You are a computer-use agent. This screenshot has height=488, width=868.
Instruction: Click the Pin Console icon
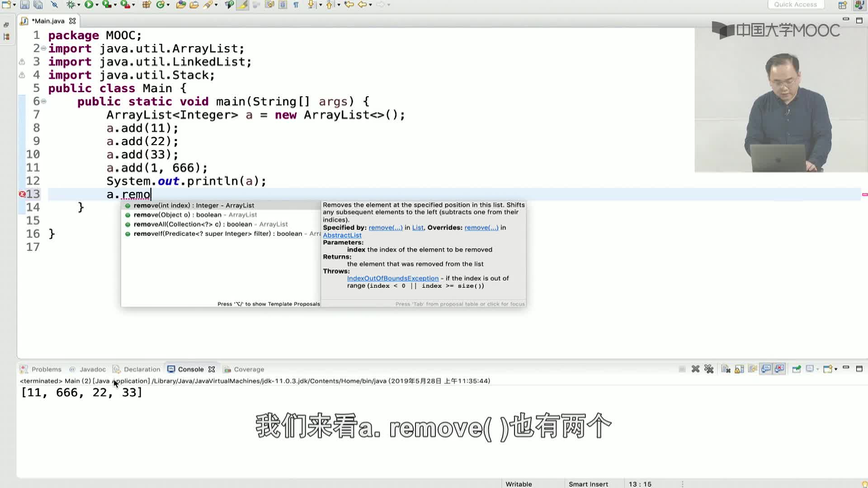click(x=797, y=369)
